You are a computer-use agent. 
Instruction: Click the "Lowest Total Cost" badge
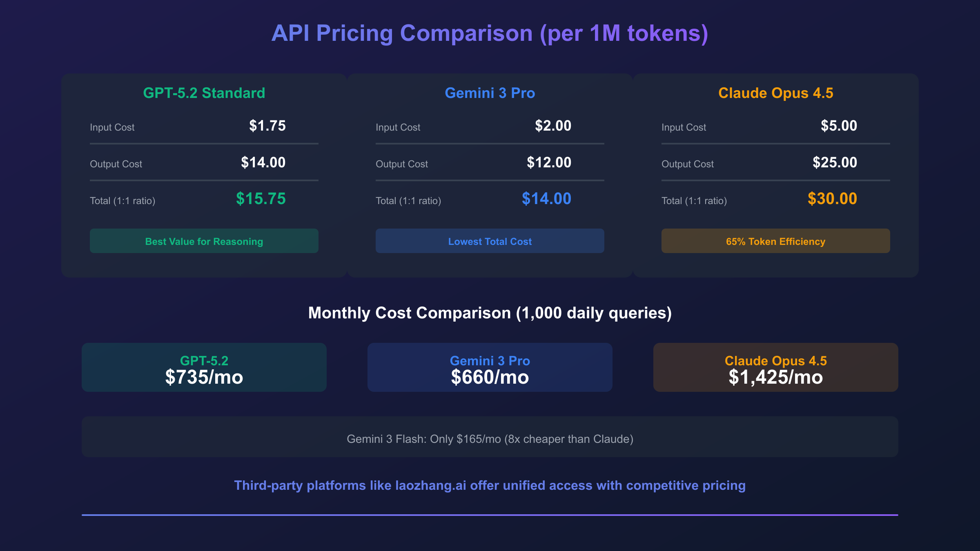[x=490, y=241]
